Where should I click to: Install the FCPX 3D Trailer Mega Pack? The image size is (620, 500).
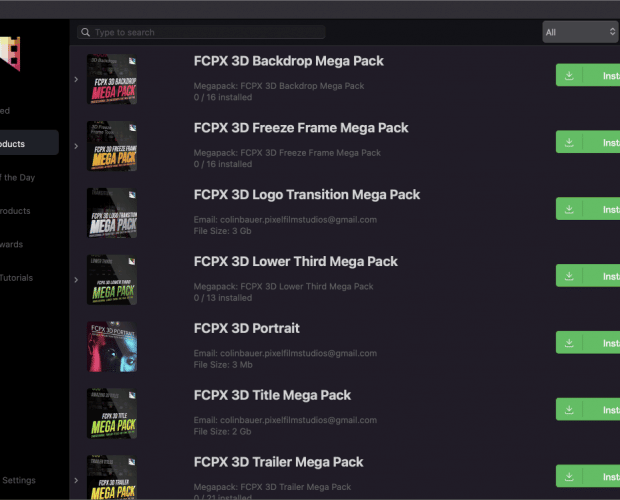[601, 476]
